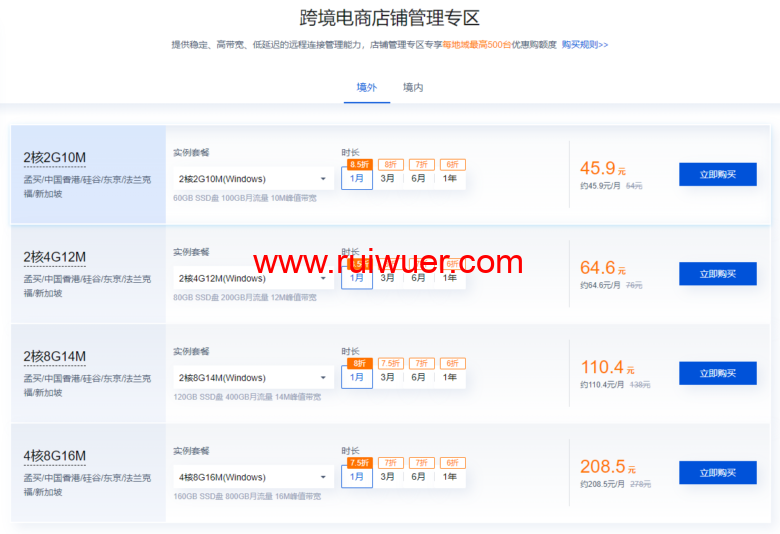
Task: Choose 1年 duration for the 2核2G10M plan
Action: [x=450, y=179]
